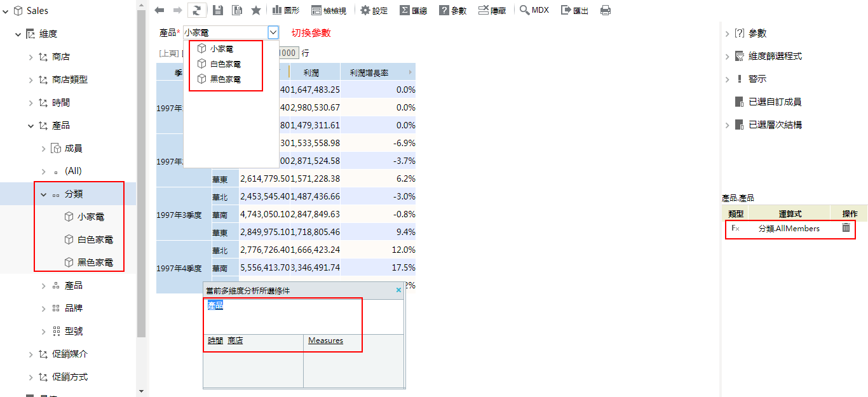This screenshot has width=868, height=397.
Task: Collapse the 分類 level in the tree
Action: (44, 194)
